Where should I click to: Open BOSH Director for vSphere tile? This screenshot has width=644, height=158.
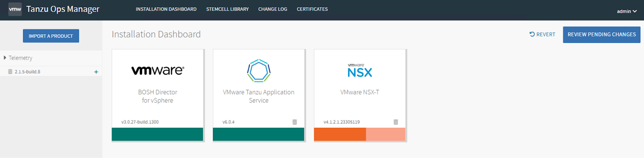point(158,96)
